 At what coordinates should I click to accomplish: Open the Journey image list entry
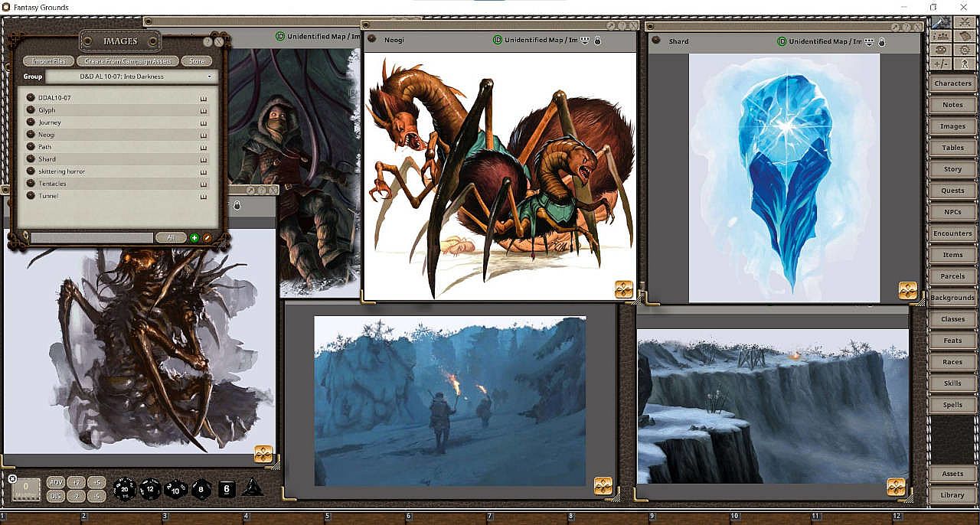(118, 122)
